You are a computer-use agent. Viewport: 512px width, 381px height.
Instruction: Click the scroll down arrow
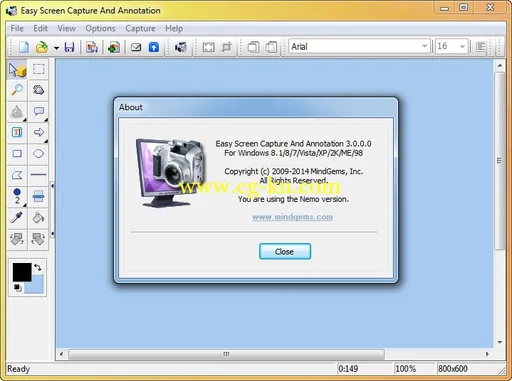pos(500,342)
